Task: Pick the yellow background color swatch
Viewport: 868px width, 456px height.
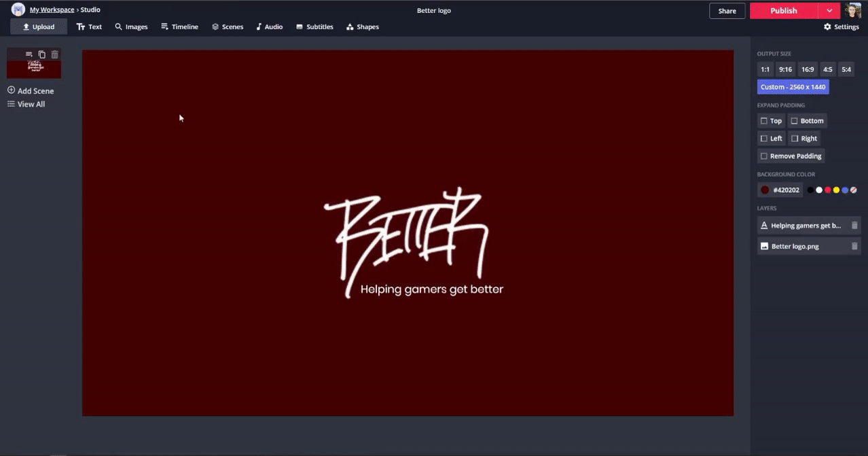Action: coord(836,190)
